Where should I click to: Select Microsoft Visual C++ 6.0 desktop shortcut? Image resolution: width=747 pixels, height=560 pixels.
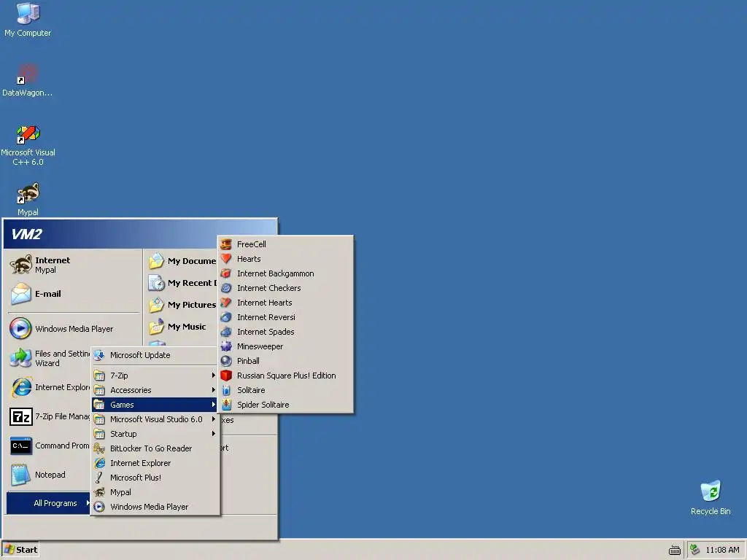(28, 145)
